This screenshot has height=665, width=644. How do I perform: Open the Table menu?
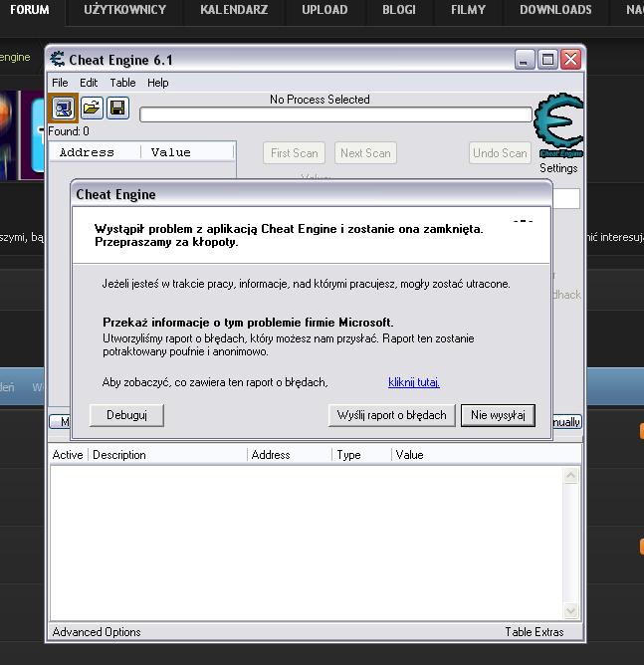click(122, 83)
